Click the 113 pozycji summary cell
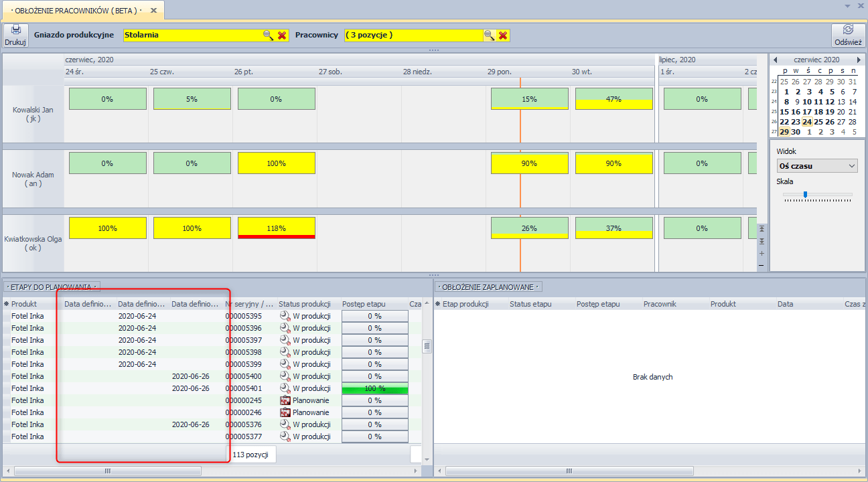Image resolution: width=868 pixels, height=482 pixels. [x=250, y=455]
